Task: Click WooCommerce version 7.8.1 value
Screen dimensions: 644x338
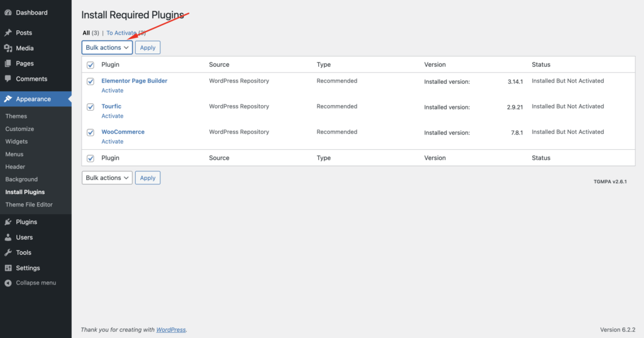Action: [517, 132]
